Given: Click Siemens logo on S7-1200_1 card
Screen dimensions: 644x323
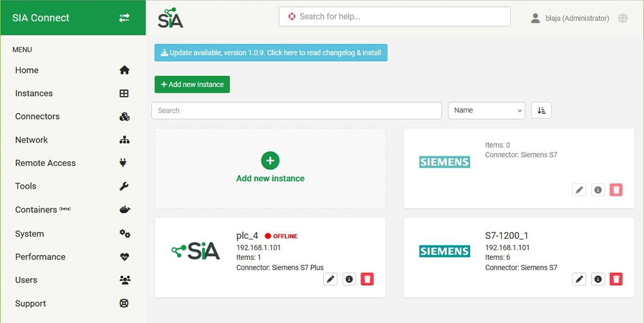Looking at the screenshot, I should click(x=444, y=251).
